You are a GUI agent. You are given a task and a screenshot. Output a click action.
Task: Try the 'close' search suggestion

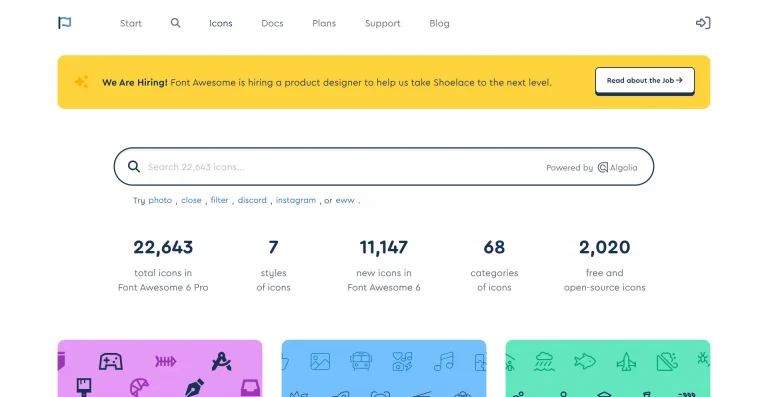(192, 200)
